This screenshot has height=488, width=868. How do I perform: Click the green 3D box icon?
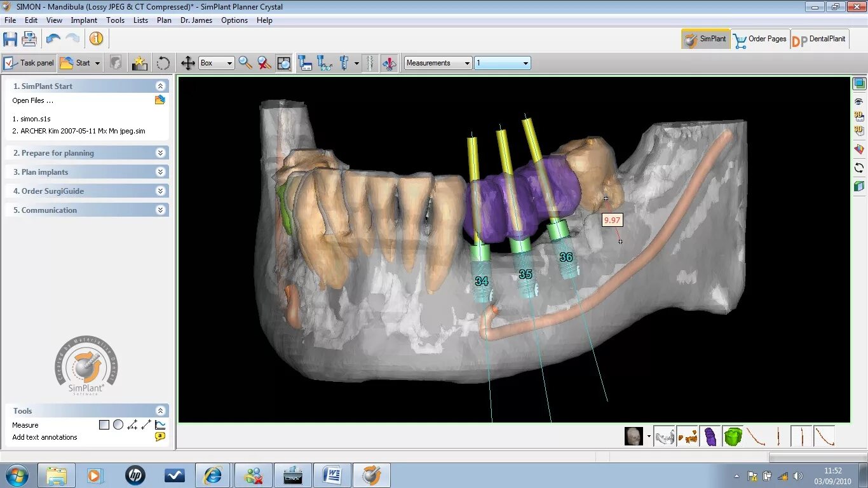click(859, 186)
